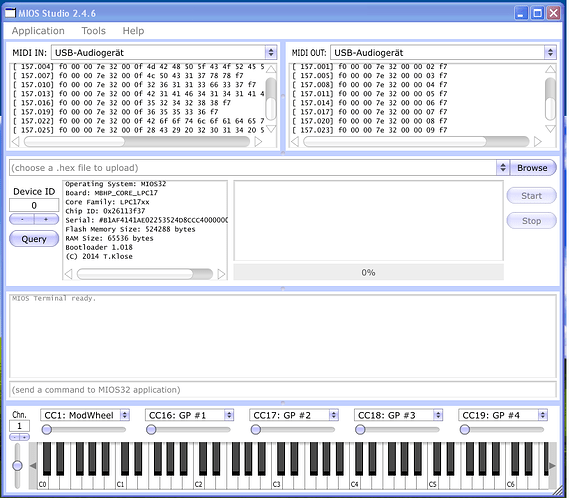
Task: Click the keyboard scroll-right arrow
Action: pyautogui.click(x=553, y=466)
